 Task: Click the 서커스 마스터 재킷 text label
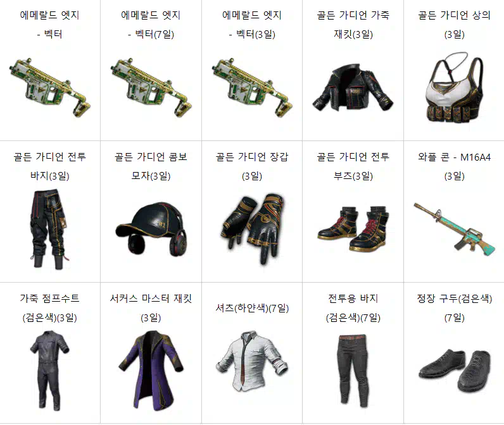151,299
